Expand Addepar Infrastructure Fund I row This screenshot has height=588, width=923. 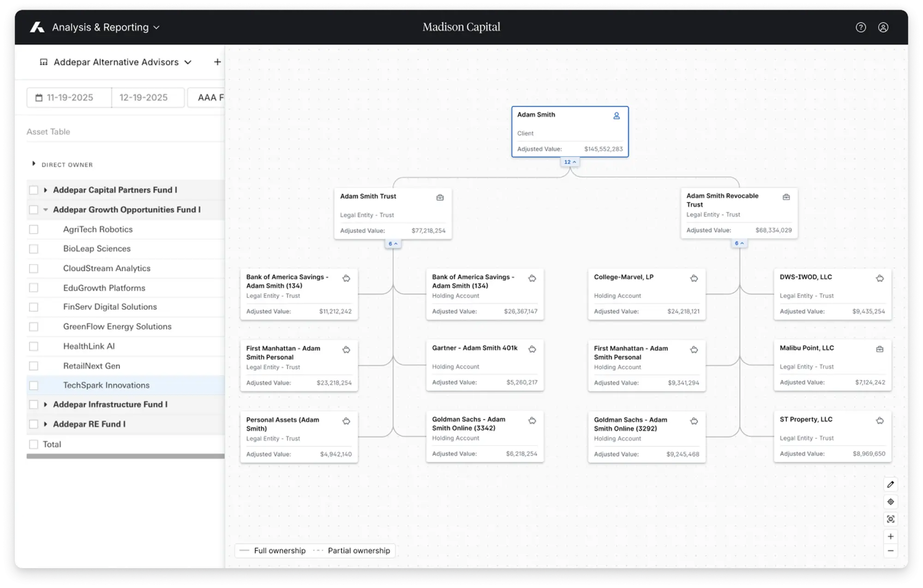tap(45, 404)
